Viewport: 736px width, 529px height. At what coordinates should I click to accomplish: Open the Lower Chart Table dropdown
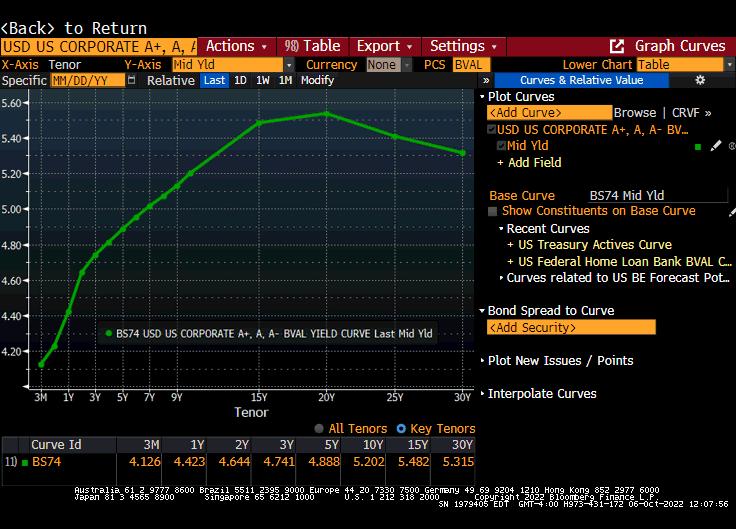tap(729, 65)
